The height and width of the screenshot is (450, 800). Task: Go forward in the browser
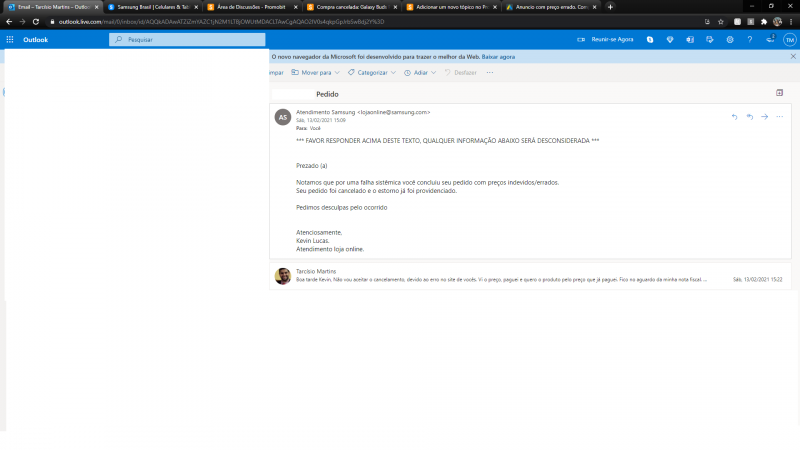(x=22, y=22)
